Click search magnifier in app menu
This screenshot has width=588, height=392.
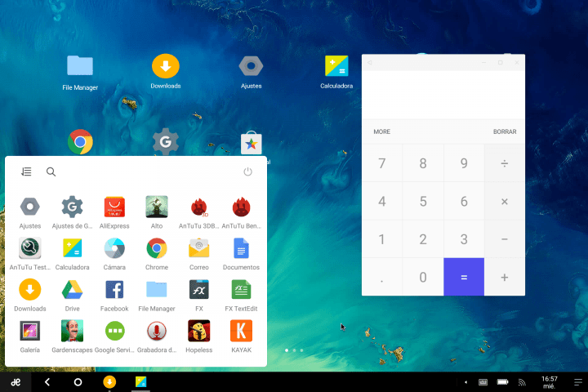coord(51,171)
